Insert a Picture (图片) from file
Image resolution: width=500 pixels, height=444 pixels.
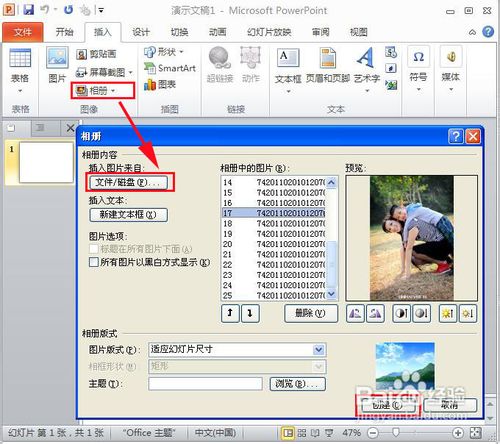[57, 65]
